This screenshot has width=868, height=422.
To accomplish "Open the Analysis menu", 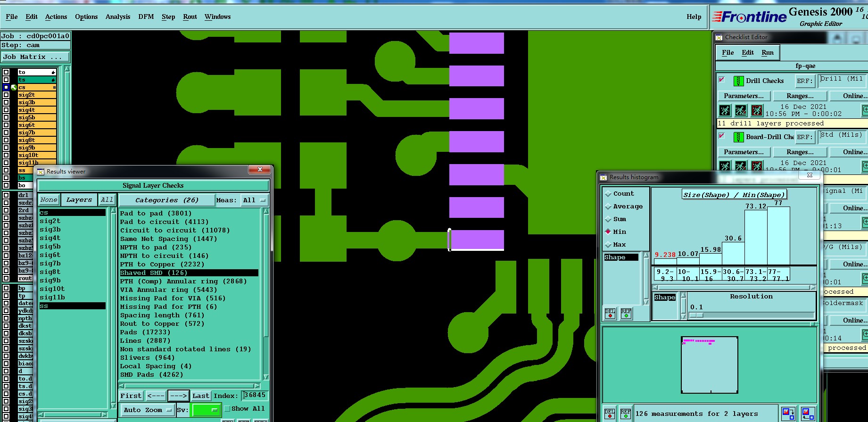I will tap(118, 17).
